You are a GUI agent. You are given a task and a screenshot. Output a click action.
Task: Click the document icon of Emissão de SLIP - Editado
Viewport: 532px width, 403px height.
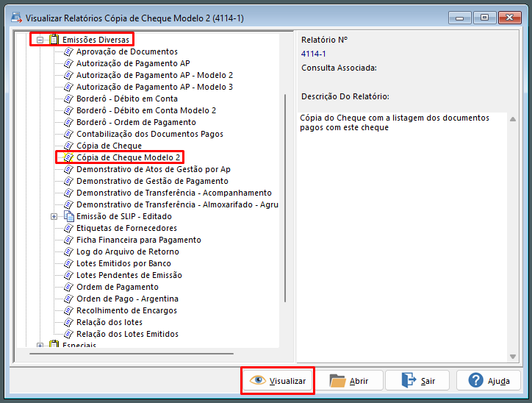[69, 216]
